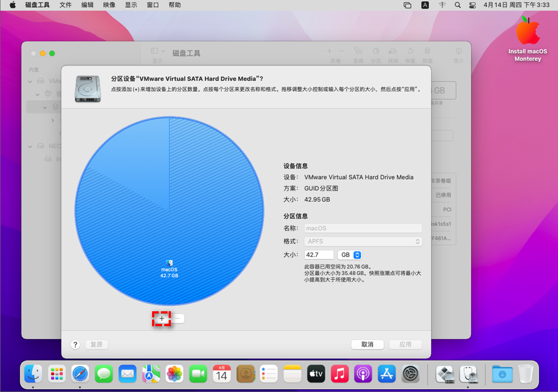Select the Install macOS Monterey desktop icon
Image resolution: width=558 pixels, height=392 pixels.
pyautogui.click(x=528, y=39)
